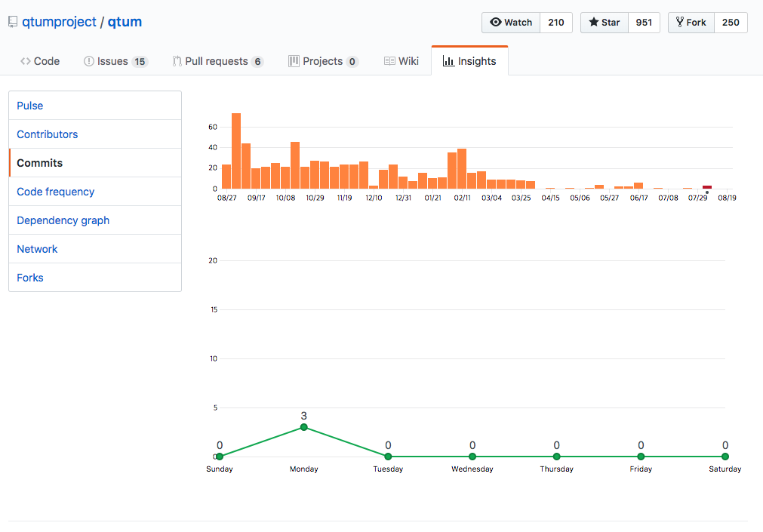Screen dimensions: 763x532
Task: Open the 951 stargazers count
Action: pyautogui.click(x=644, y=23)
